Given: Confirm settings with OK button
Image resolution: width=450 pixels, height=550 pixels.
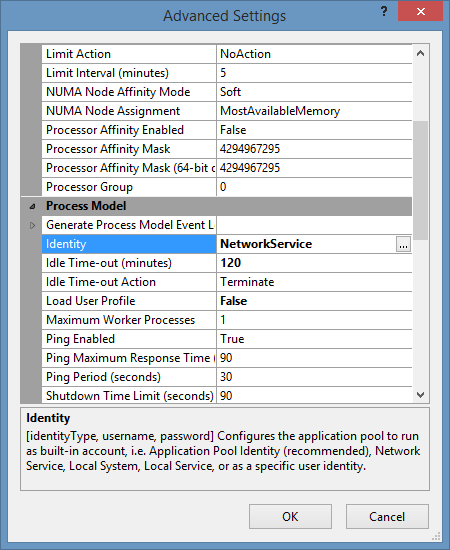Looking at the screenshot, I should pyautogui.click(x=290, y=516).
